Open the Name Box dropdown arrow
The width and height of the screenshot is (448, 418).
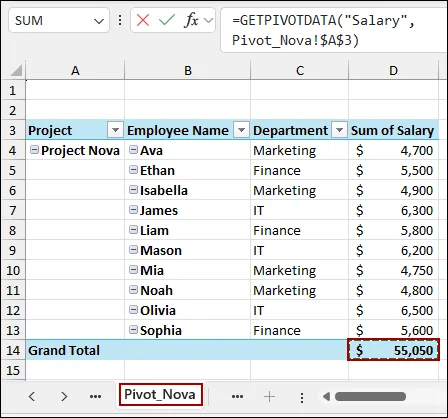99,21
